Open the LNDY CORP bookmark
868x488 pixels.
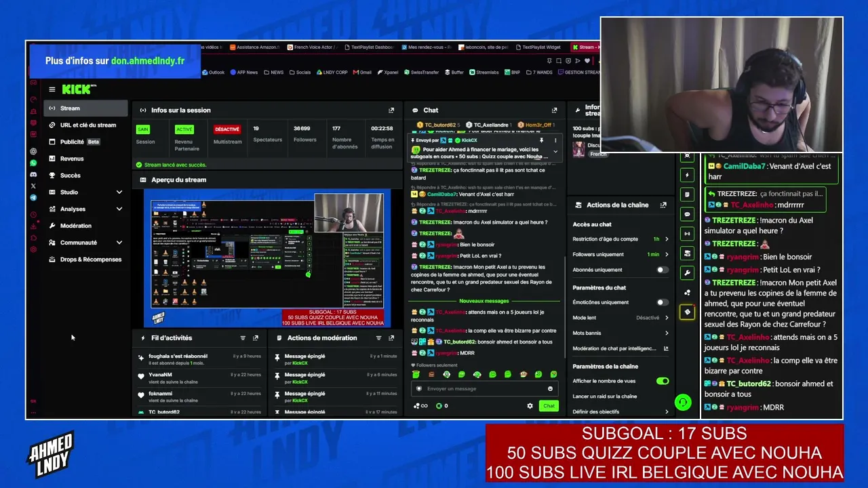(x=332, y=73)
